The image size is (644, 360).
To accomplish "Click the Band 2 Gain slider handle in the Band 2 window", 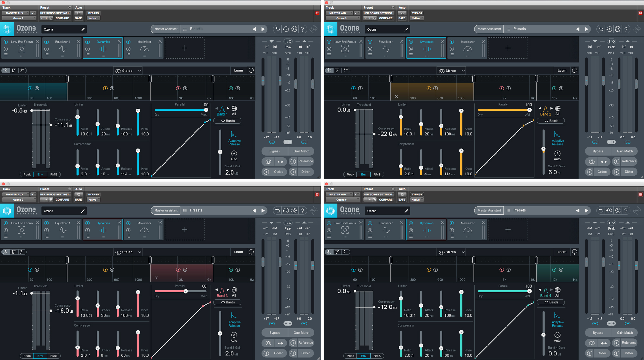I will tap(544, 149).
